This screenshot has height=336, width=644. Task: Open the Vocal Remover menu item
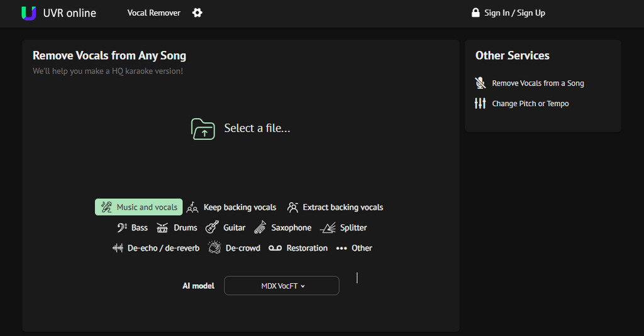(x=153, y=13)
